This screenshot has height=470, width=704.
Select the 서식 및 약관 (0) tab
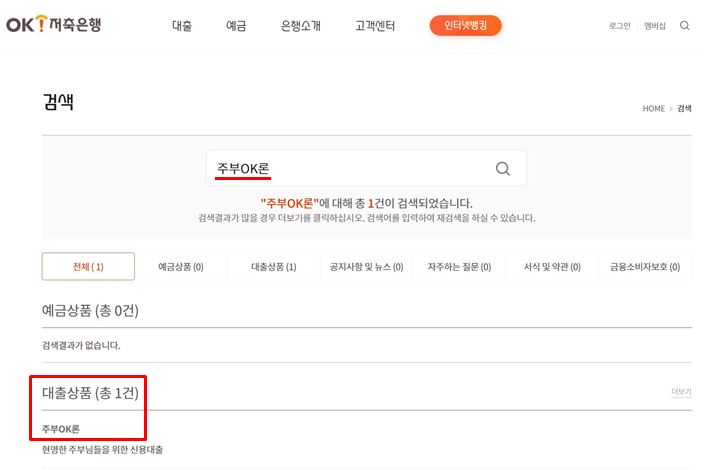[552, 267]
